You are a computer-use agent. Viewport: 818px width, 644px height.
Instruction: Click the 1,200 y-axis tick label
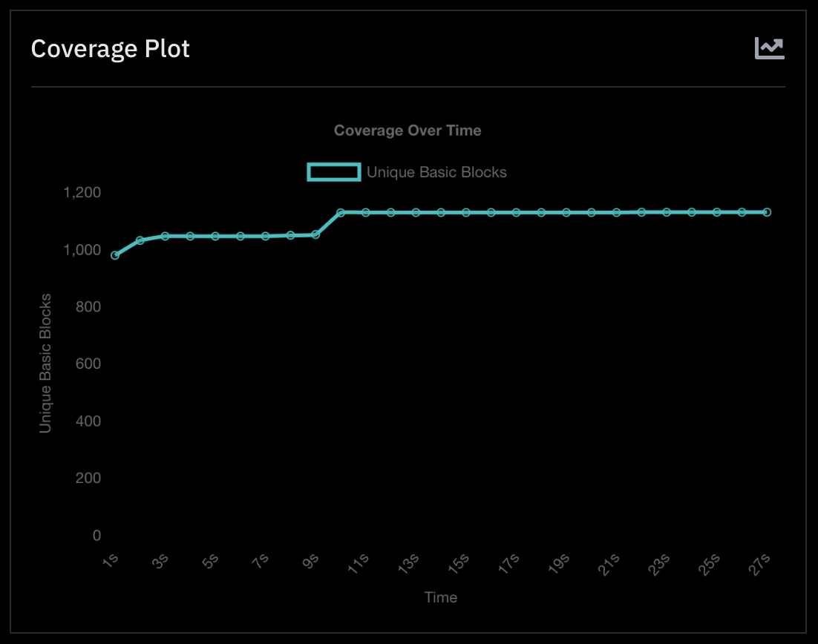82,193
